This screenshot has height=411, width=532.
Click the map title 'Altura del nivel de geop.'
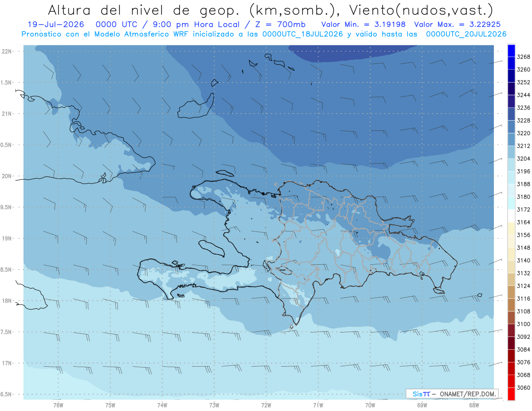click(x=144, y=10)
